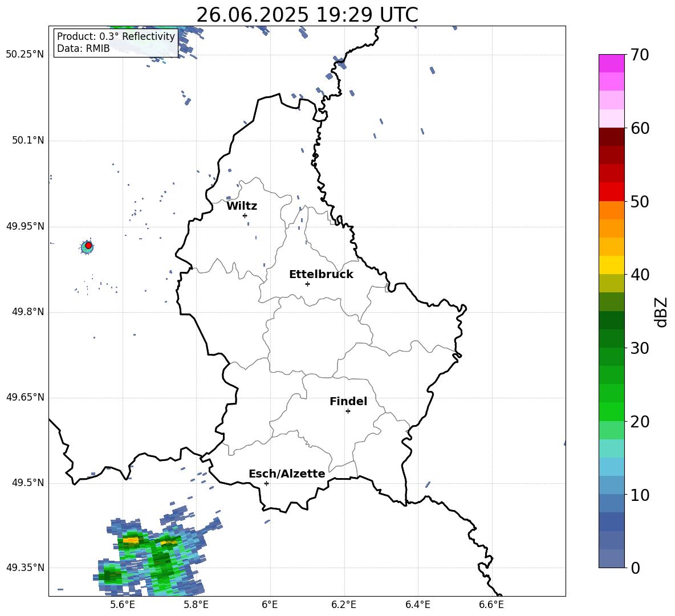Click the 6°E longitude label
This screenshot has height=616, width=675.
[x=270, y=605]
